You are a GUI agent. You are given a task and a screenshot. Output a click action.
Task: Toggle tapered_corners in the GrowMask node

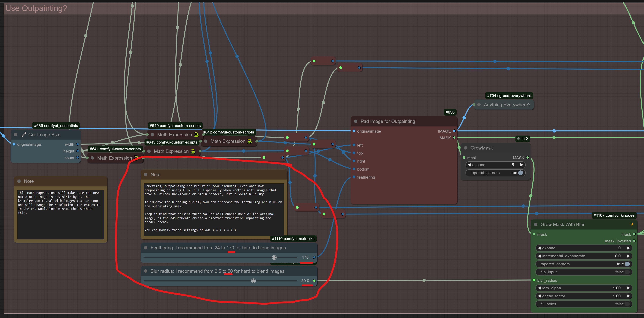[x=521, y=173]
